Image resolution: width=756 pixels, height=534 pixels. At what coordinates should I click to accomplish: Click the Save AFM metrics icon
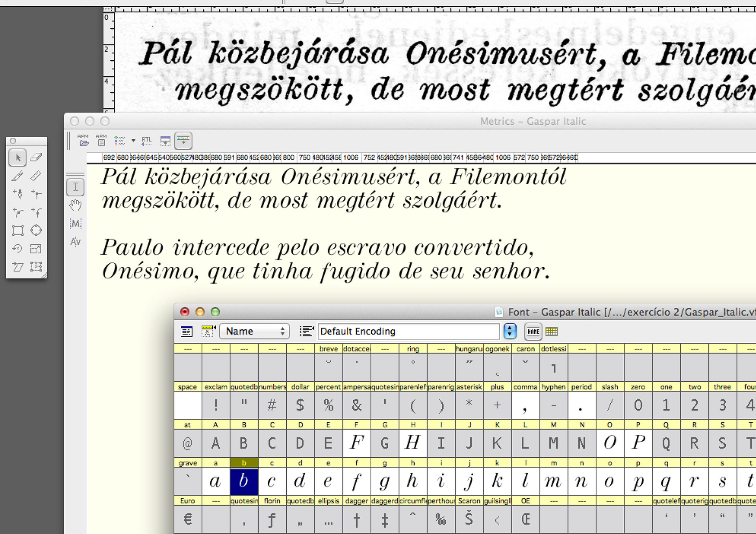pos(101,140)
